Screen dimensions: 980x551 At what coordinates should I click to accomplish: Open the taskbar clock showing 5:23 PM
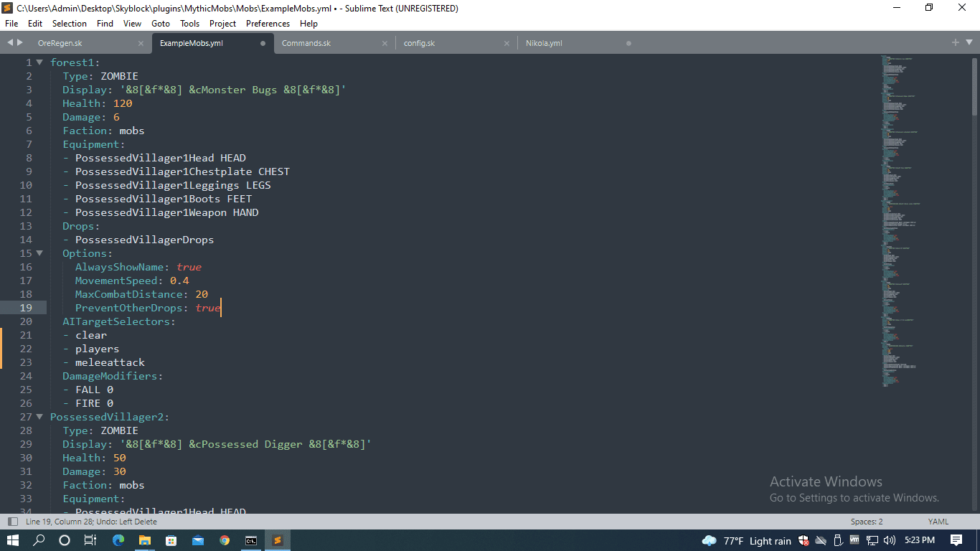(x=920, y=540)
